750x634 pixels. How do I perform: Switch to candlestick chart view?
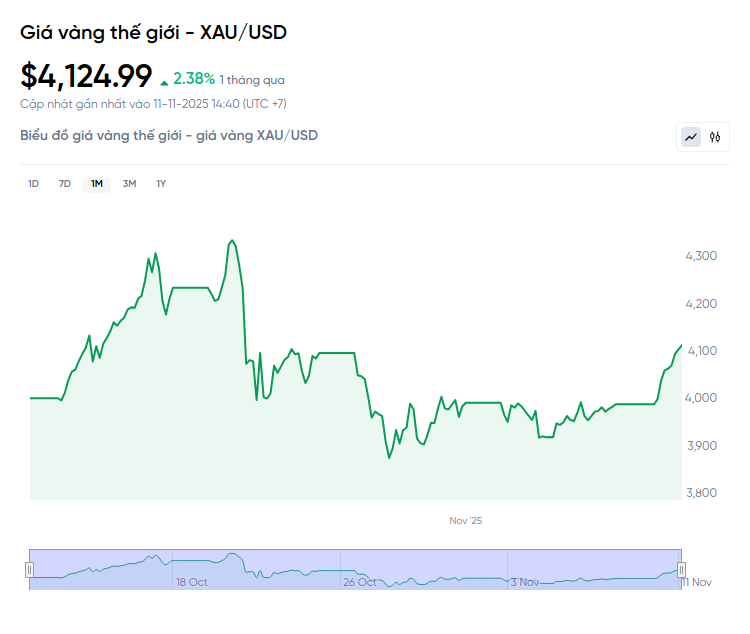pyautogui.click(x=715, y=137)
